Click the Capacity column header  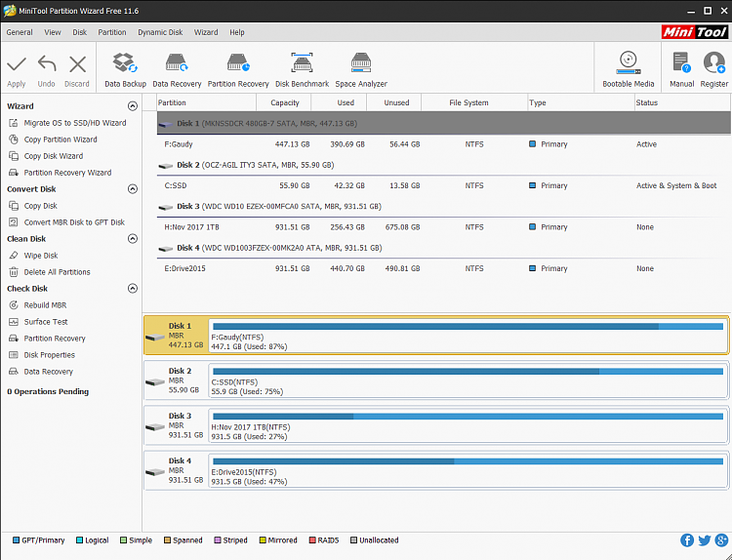284,102
